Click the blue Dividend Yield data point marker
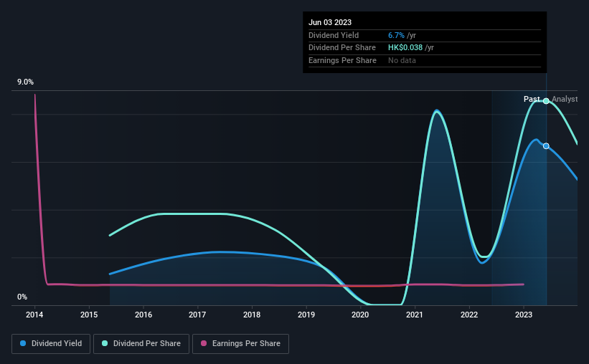Screen dimensions: 589x364 click(546, 146)
